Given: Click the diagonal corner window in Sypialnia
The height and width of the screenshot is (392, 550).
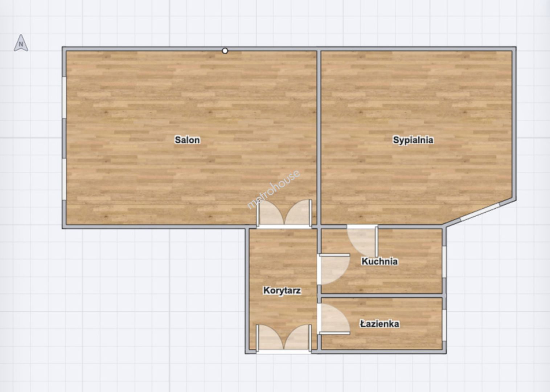Looking at the screenshot, I should coord(480,213).
